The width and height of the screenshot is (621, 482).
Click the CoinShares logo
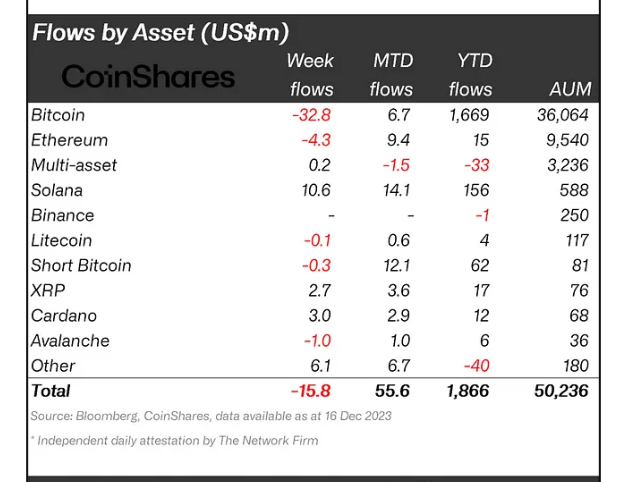pos(149,76)
